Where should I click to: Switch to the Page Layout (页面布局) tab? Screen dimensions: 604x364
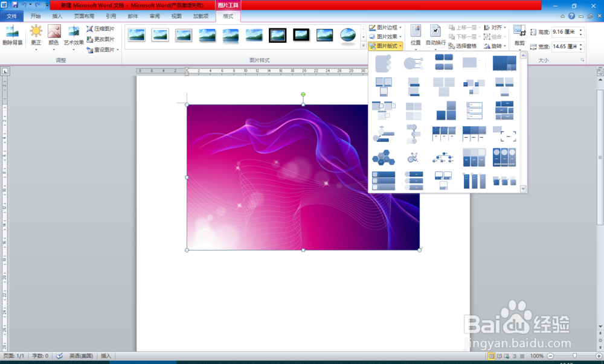coord(84,16)
